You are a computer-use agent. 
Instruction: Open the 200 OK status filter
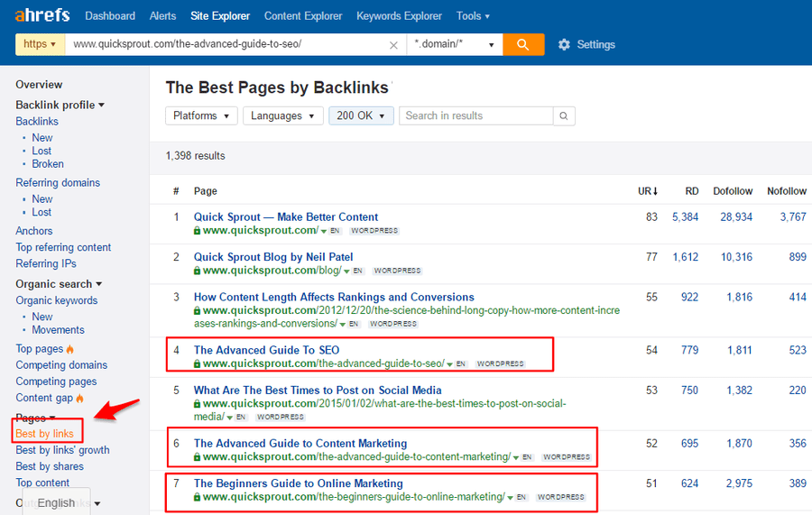361,115
